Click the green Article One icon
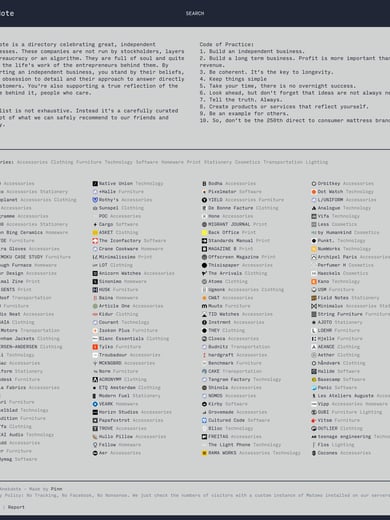This screenshot has width=390, height=520. 95,306
